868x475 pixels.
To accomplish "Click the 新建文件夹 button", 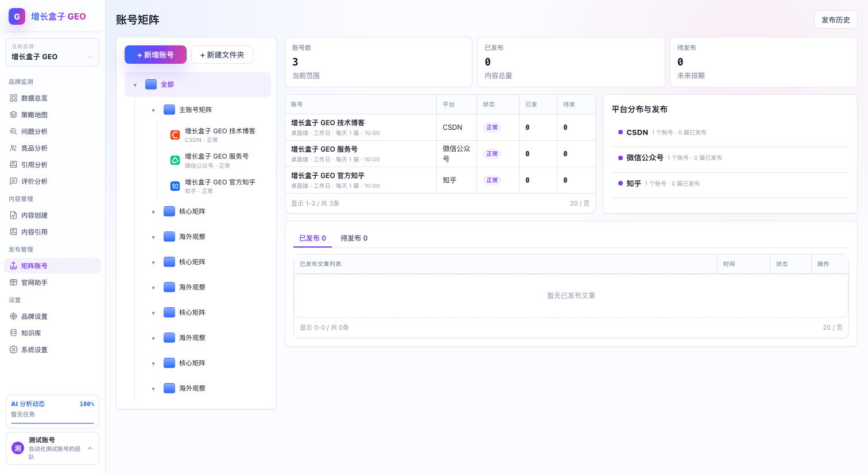I will pyautogui.click(x=222, y=55).
